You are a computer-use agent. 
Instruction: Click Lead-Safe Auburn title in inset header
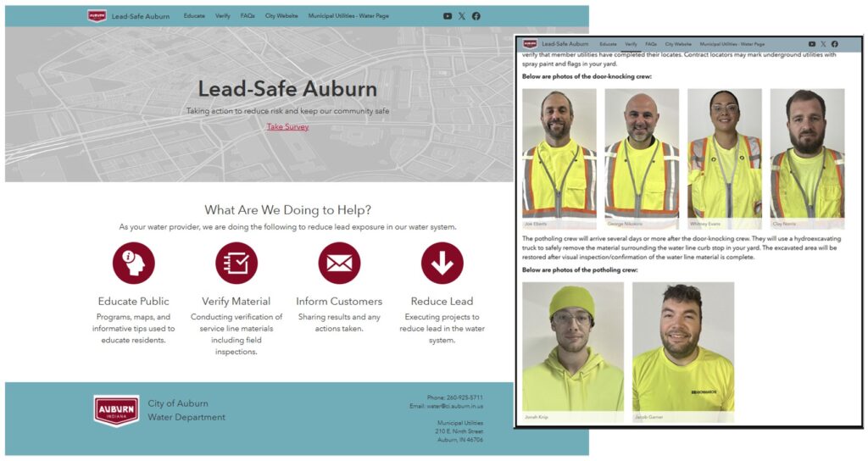(x=565, y=44)
